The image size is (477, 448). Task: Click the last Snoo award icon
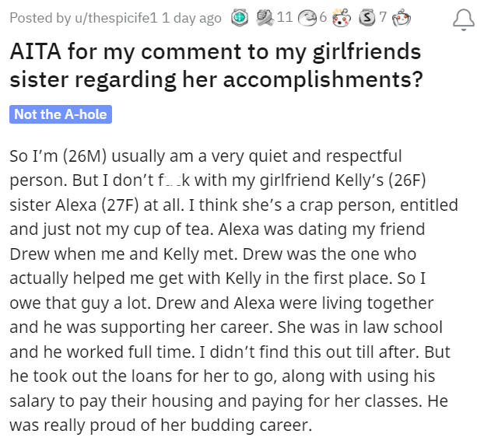coord(402,19)
